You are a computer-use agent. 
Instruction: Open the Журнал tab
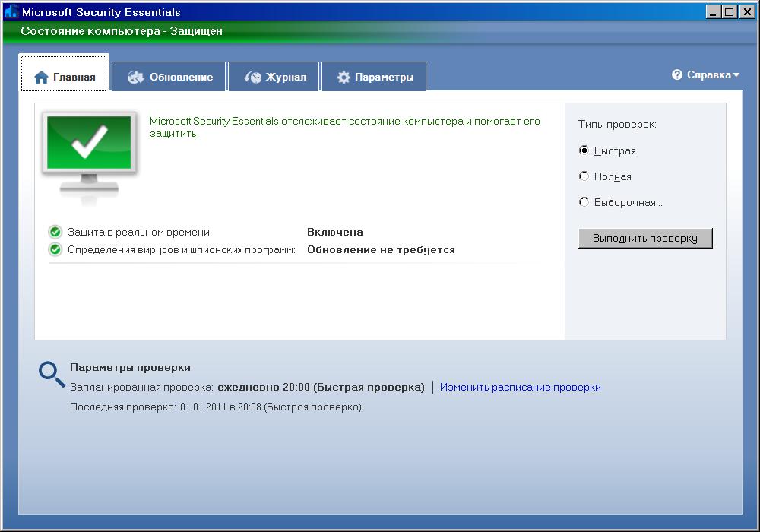point(274,77)
